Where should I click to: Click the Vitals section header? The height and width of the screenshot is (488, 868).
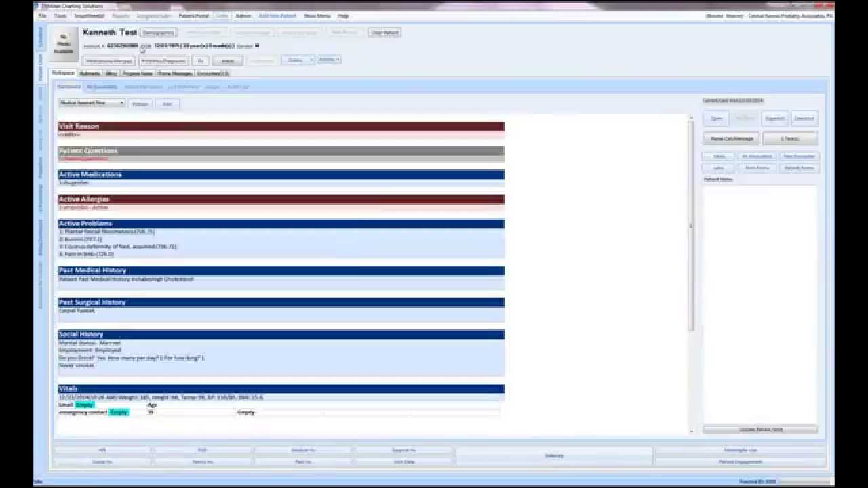point(281,389)
